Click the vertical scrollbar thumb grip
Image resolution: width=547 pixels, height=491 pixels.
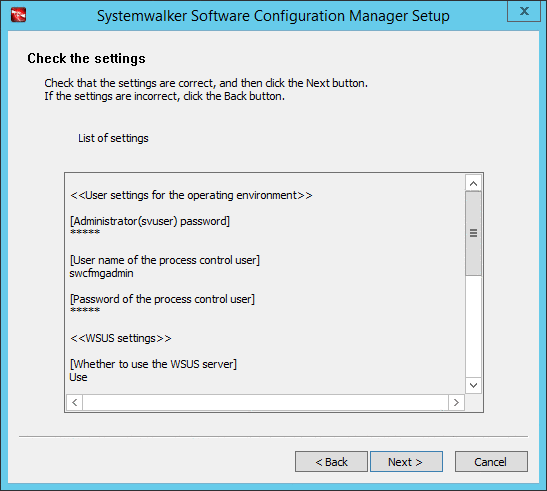point(473,233)
